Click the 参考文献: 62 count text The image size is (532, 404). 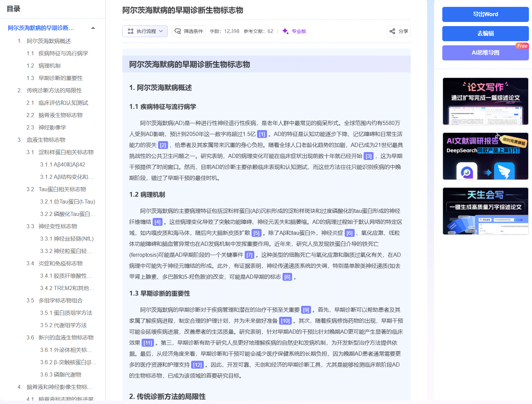(258, 31)
